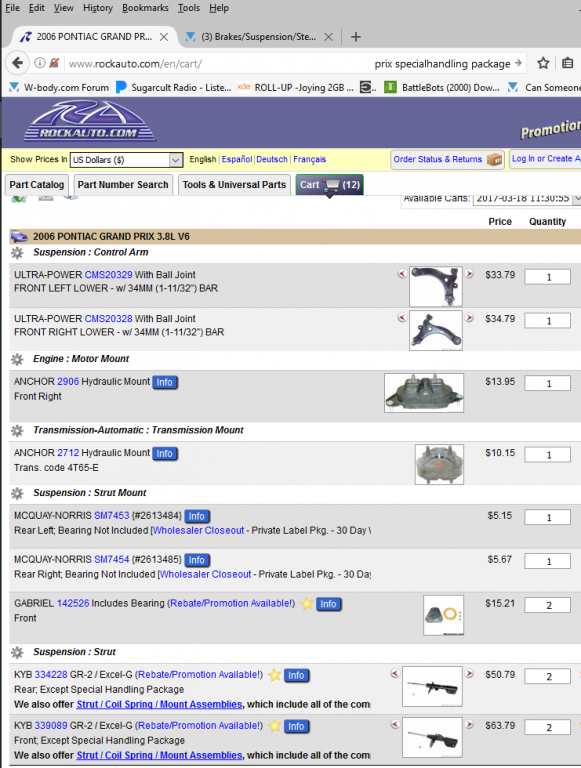581x768 pixels.
Task: Open the CMS20328 control arm thumbnail
Action: tap(436, 331)
